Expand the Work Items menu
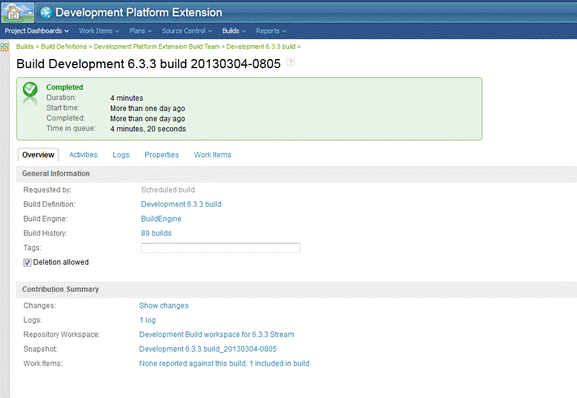This screenshot has height=398, width=577. (x=99, y=31)
